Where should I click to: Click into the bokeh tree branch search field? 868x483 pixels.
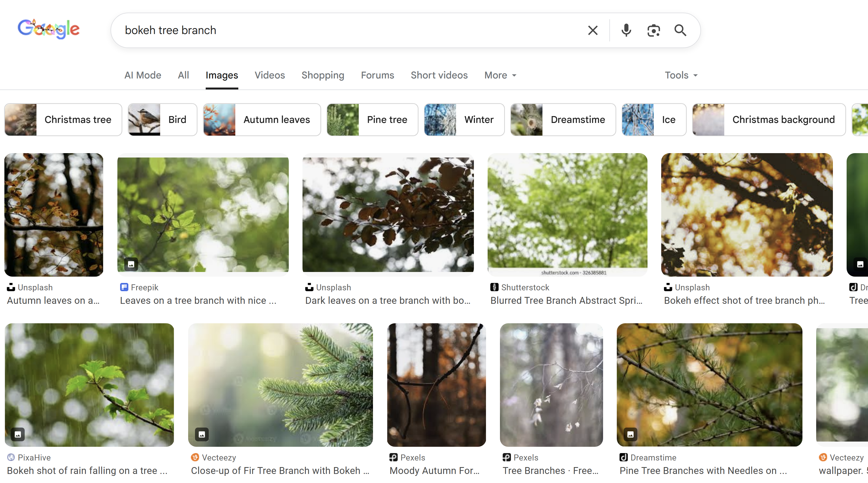337,30
